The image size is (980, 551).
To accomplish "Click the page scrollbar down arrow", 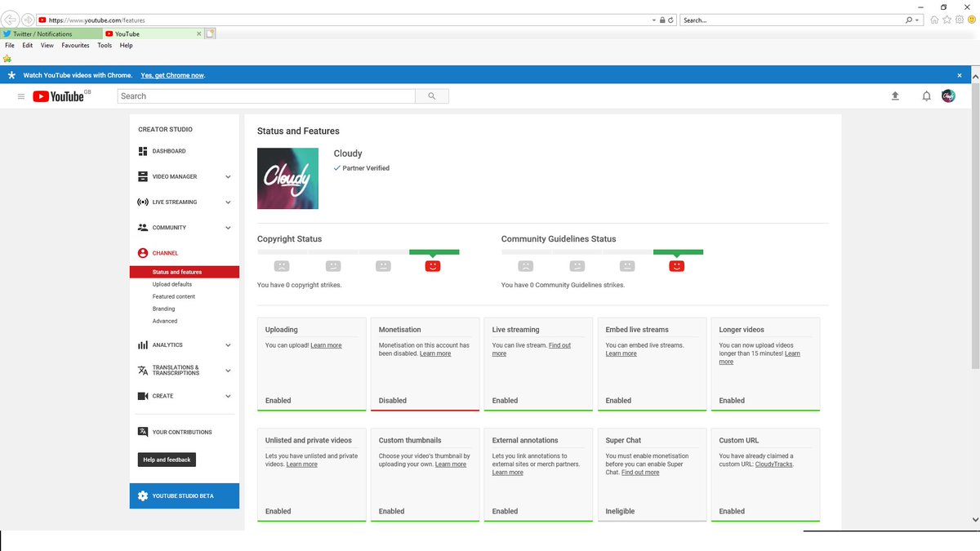I will (975, 519).
